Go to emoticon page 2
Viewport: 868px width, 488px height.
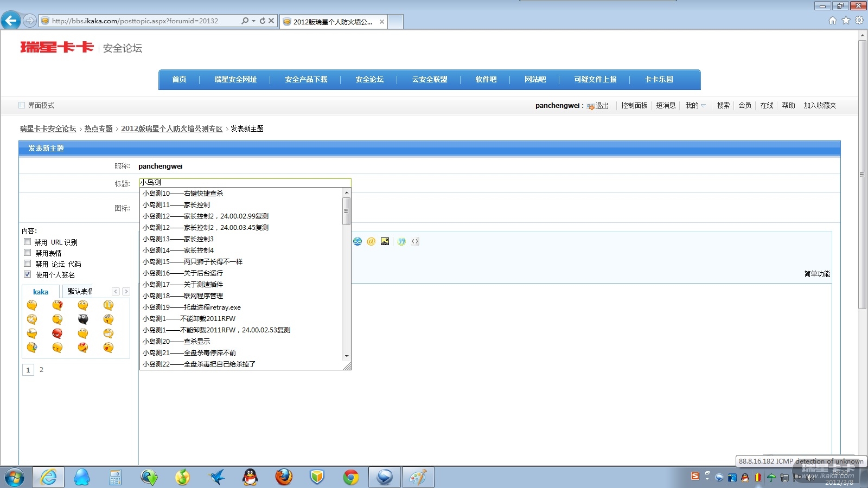pyautogui.click(x=41, y=370)
